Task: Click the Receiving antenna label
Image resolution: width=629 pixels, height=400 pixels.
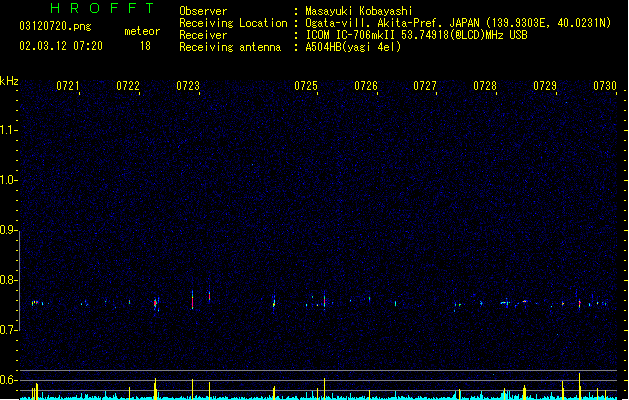Action: pyautogui.click(x=230, y=47)
